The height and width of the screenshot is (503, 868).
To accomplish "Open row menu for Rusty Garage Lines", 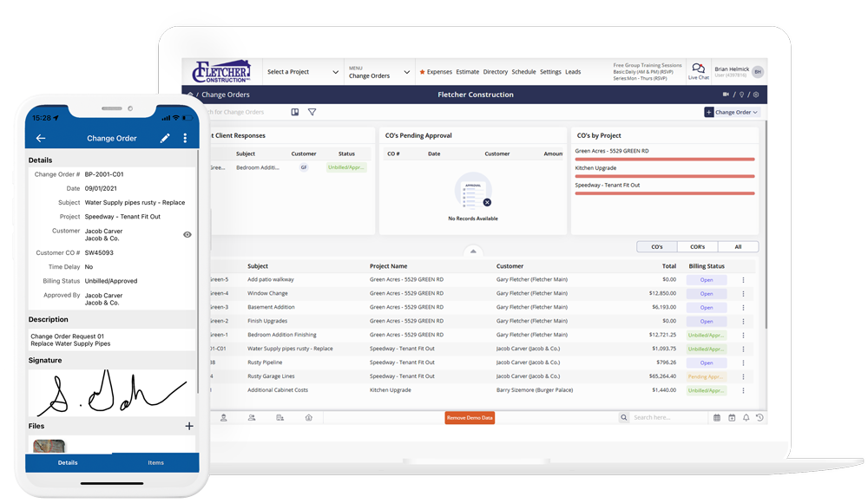I will point(744,377).
